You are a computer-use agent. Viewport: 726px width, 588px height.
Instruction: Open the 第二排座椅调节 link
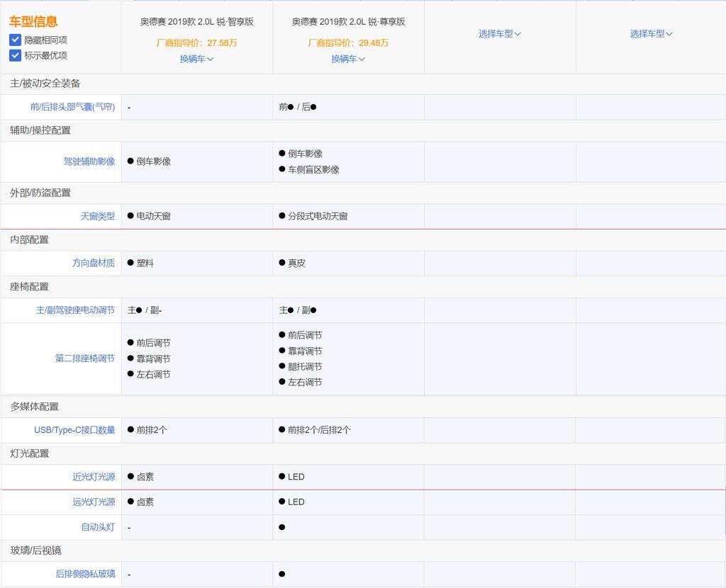pyautogui.click(x=85, y=358)
